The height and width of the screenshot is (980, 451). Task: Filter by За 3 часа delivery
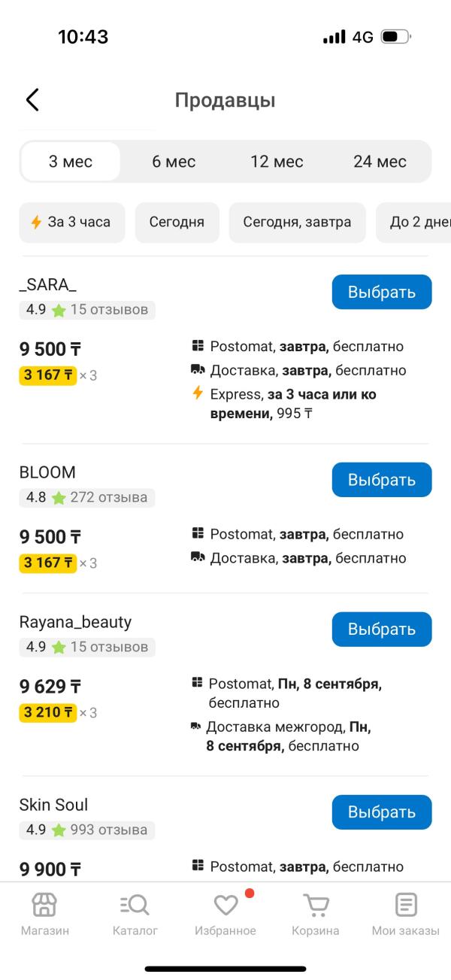(x=72, y=223)
